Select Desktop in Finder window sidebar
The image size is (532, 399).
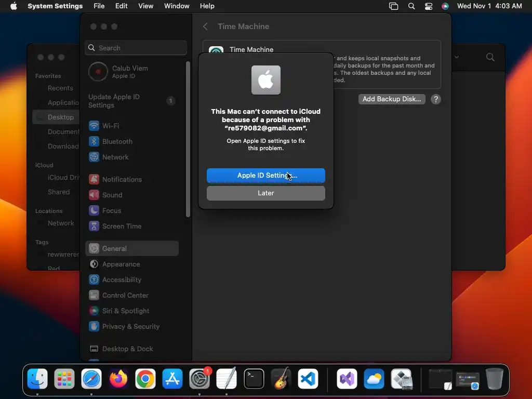coord(56,117)
